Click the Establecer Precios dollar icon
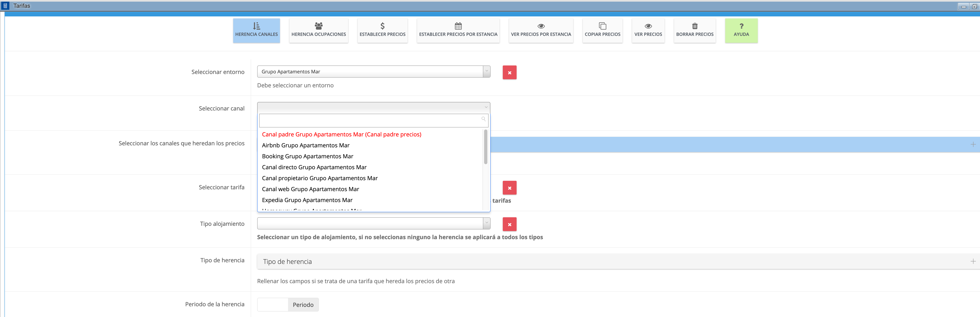This screenshot has width=980, height=317. 382,26
